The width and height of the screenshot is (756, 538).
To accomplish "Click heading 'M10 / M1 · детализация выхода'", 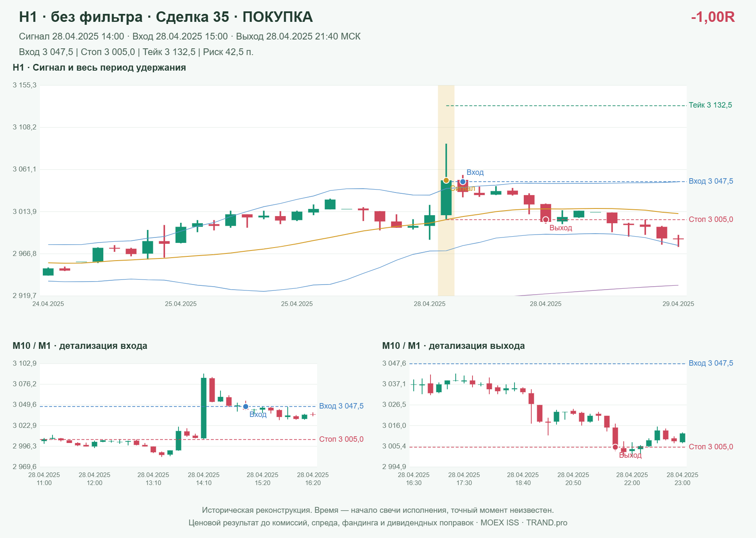I will 454,346.
